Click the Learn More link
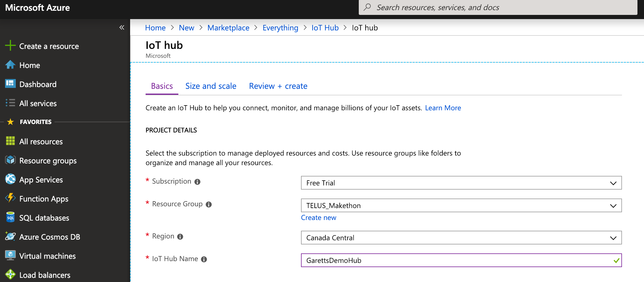 443,108
